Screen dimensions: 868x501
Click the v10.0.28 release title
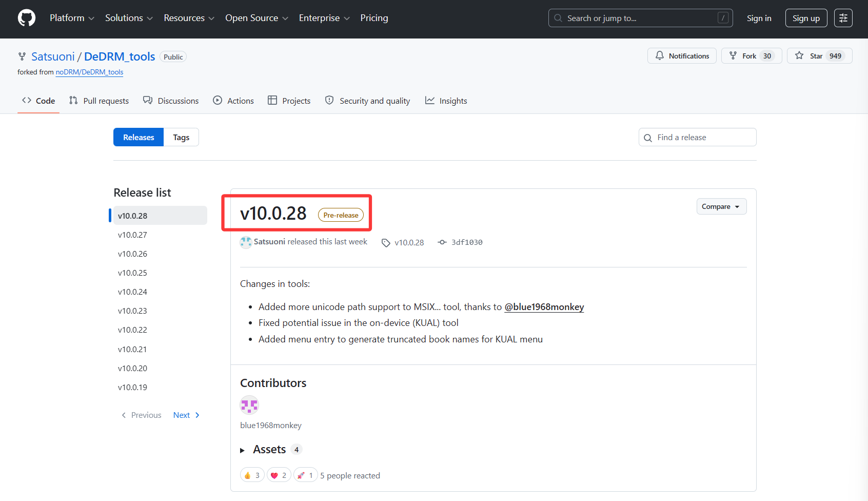coord(273,214)
